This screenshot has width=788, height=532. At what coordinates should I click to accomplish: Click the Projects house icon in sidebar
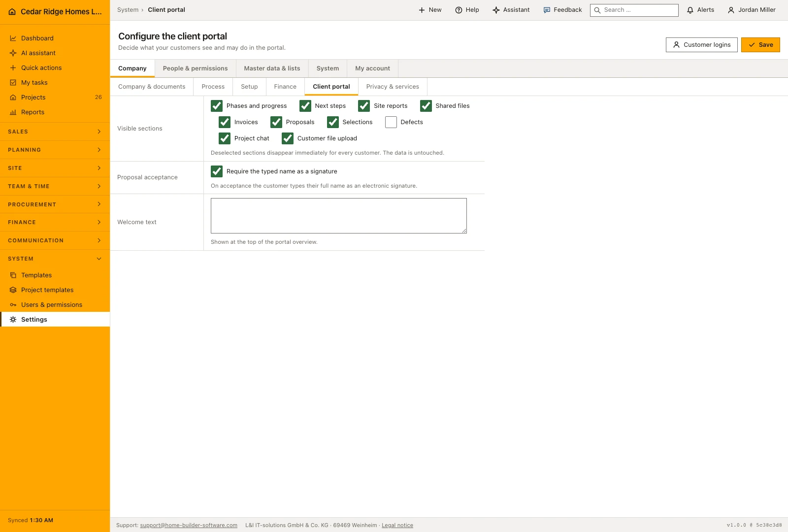point(13,98)
